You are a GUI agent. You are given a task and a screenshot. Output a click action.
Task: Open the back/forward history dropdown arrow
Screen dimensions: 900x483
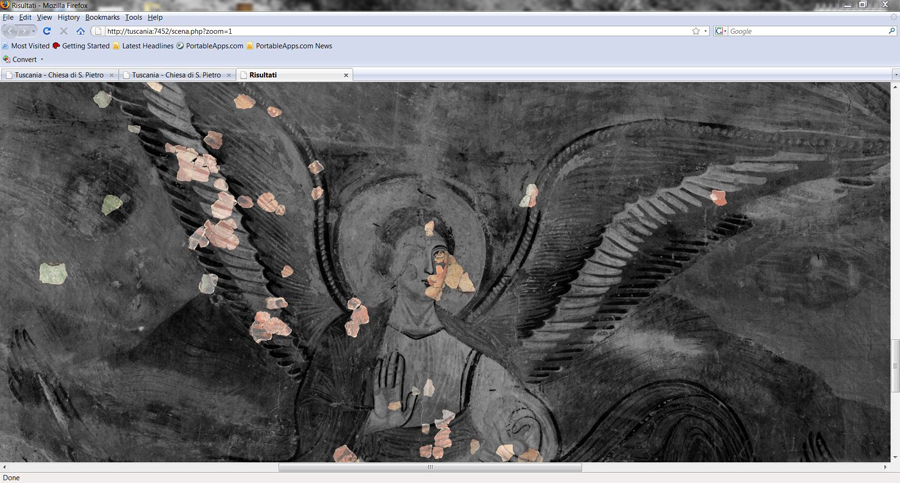click(x=34, y=31)
